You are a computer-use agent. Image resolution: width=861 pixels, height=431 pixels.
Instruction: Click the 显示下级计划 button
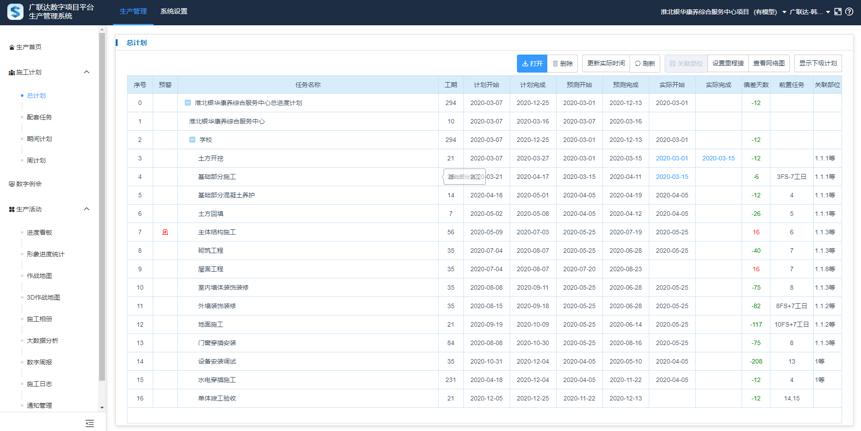(x=818, y=64)
